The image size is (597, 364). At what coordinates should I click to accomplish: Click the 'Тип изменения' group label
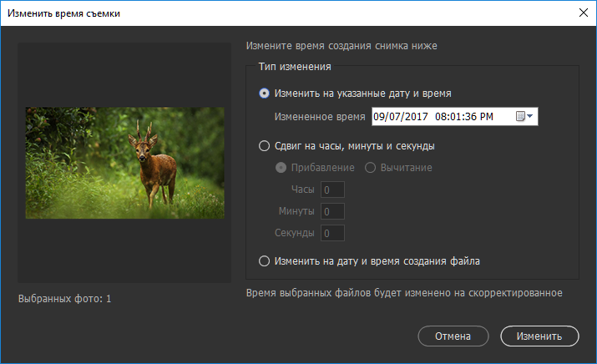295,67
